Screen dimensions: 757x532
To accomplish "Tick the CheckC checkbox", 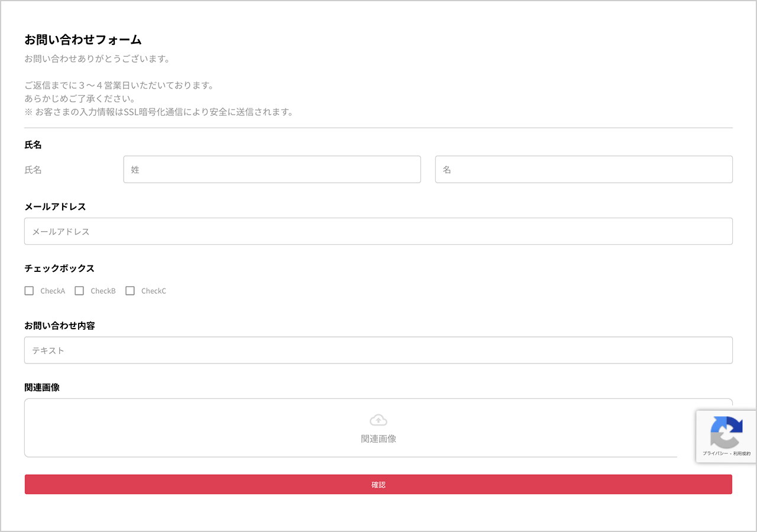I will (x=130, y=290).
